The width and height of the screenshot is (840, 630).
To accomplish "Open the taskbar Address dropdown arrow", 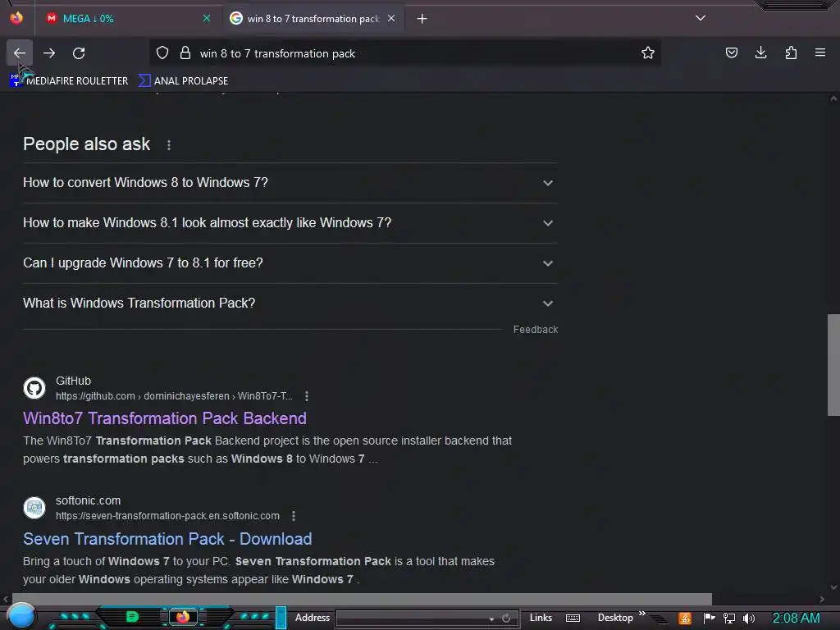I will 491,619.
